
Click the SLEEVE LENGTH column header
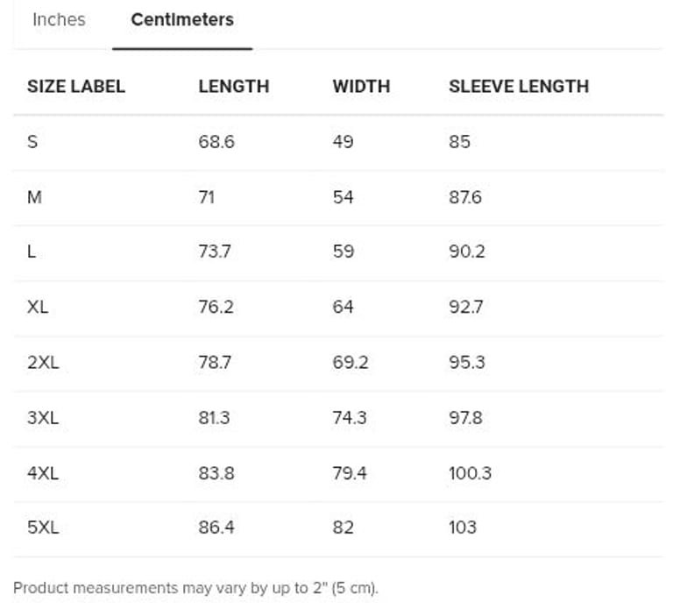[x=519, y=86]
